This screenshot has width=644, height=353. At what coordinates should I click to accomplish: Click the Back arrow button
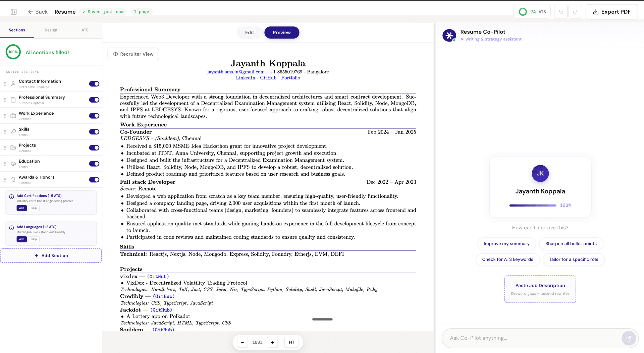pyautogui.click(x=38, y=12)
